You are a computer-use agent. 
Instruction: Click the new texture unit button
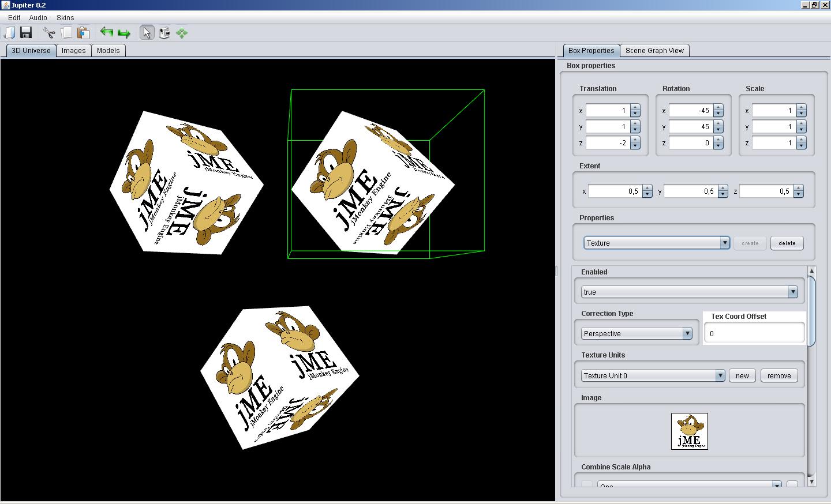(x=742, y=375)
